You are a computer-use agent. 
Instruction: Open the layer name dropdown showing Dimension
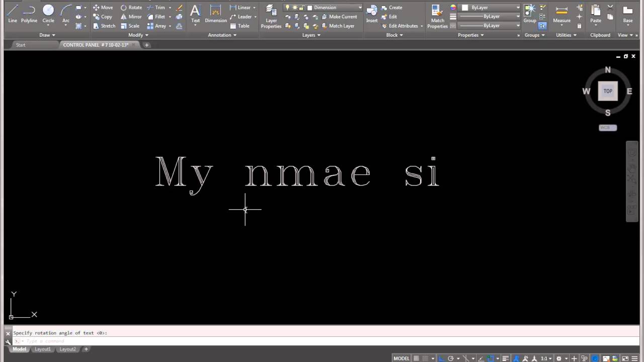tap(323, 8)
